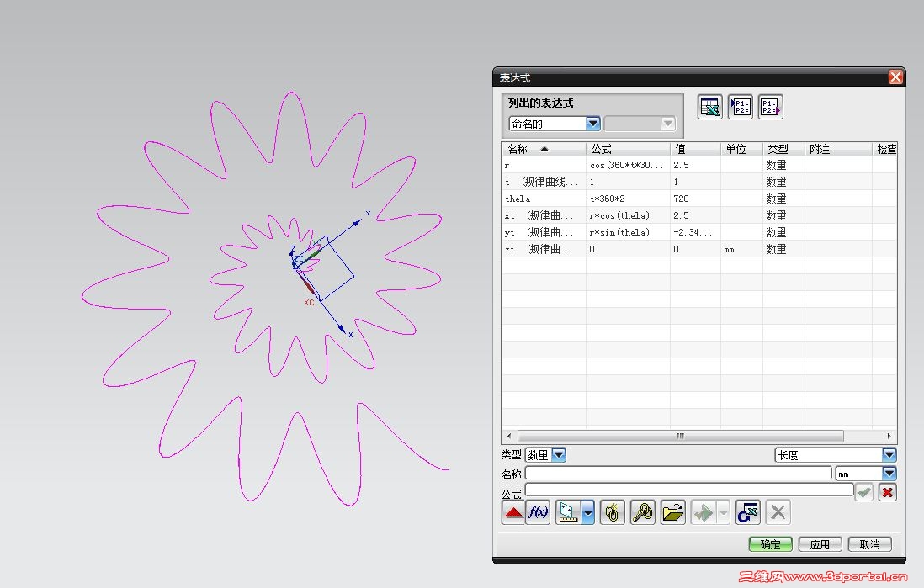The height and width of the screenshot is (588, 924).
Task: Click the 单位 column header
Action: [x=741, y=149]
